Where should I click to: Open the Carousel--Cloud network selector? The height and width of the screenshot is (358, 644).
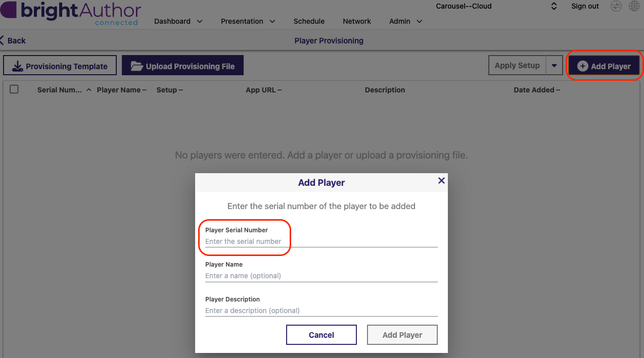[496, 7]
